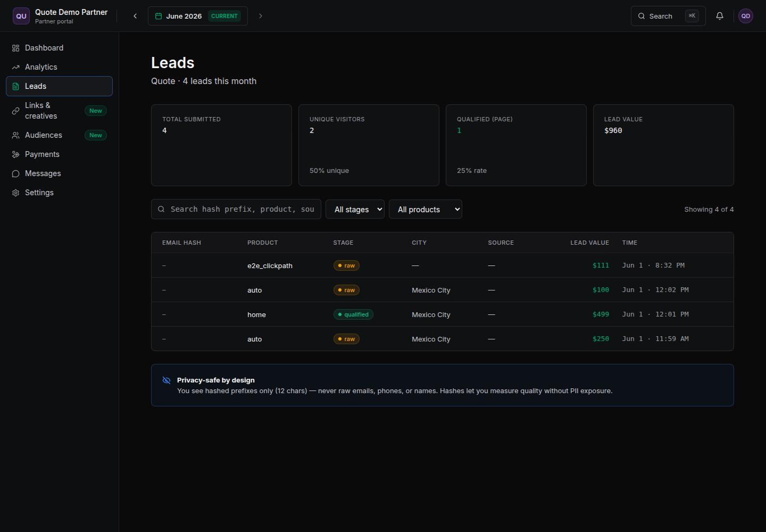This screenshot has height=532, width=766.
Task: Click the New badge next to Audiences
Action: [x=96, y=135]
